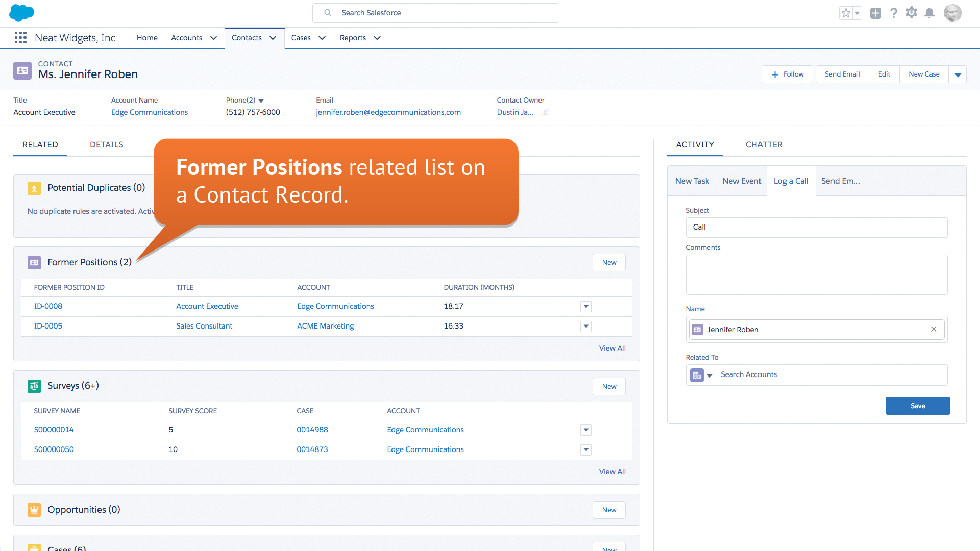Click the user profile avatar
This screenshot has width=980, height=551.
point(952,13)
